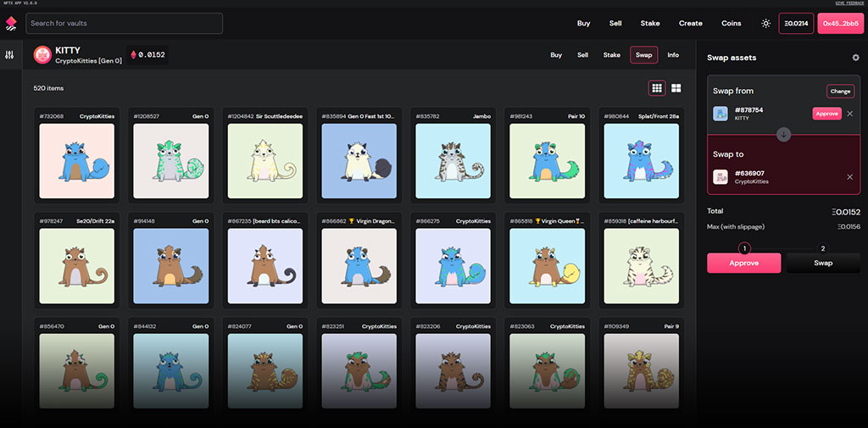Open the Swap tab for KITTY vault
Screen dimensions: 868x428
coord(644,55)
